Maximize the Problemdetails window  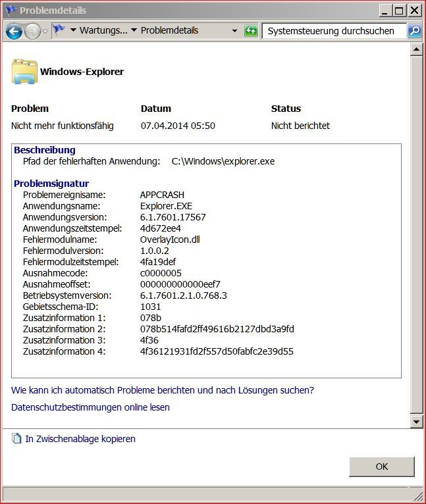(399, 11)
